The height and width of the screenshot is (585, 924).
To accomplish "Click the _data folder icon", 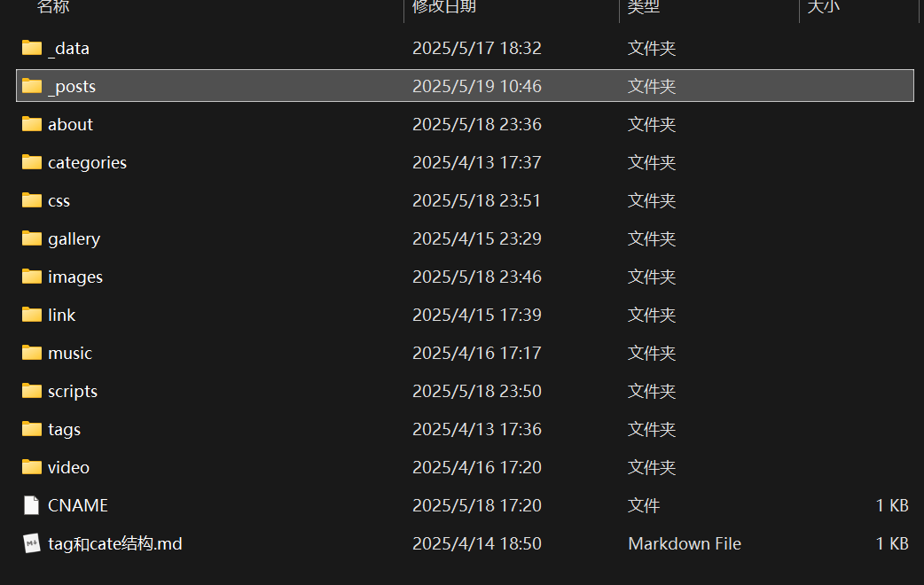I will (x=32, y=48).
